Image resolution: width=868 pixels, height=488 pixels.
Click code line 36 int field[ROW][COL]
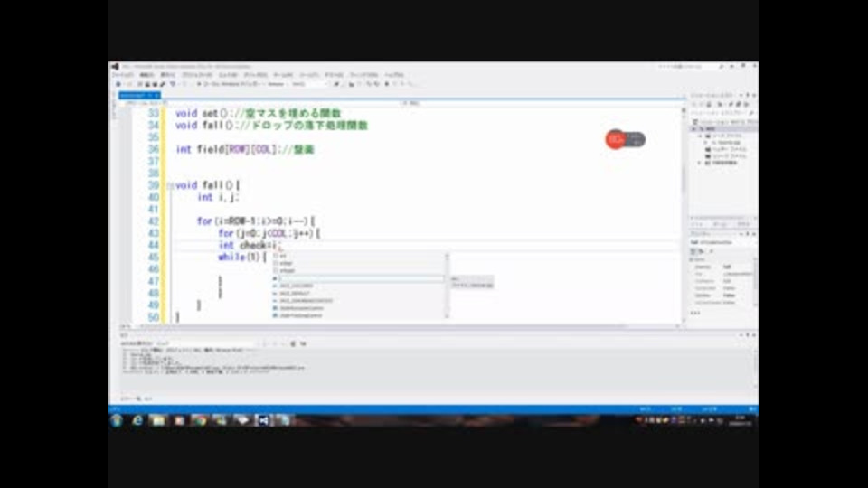tap(245, 149)
